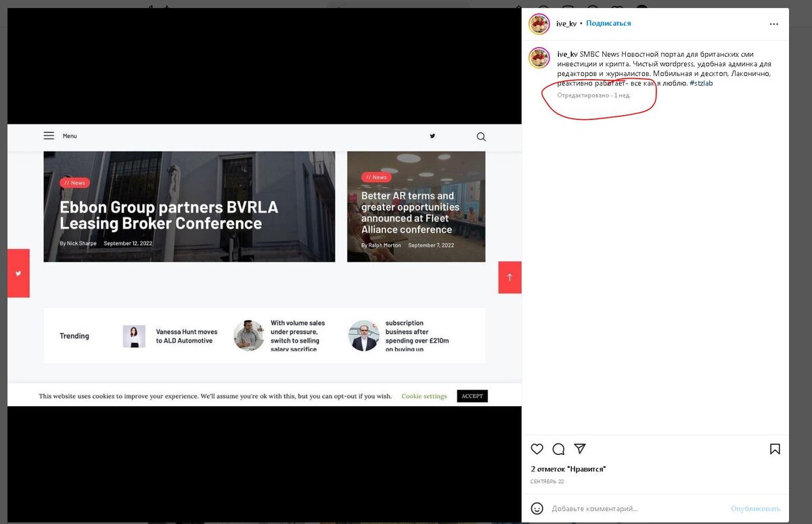Open Vanessa Hunt moves to ALD Automotive
The image size is (812, 524).
(x=187, y=336)
